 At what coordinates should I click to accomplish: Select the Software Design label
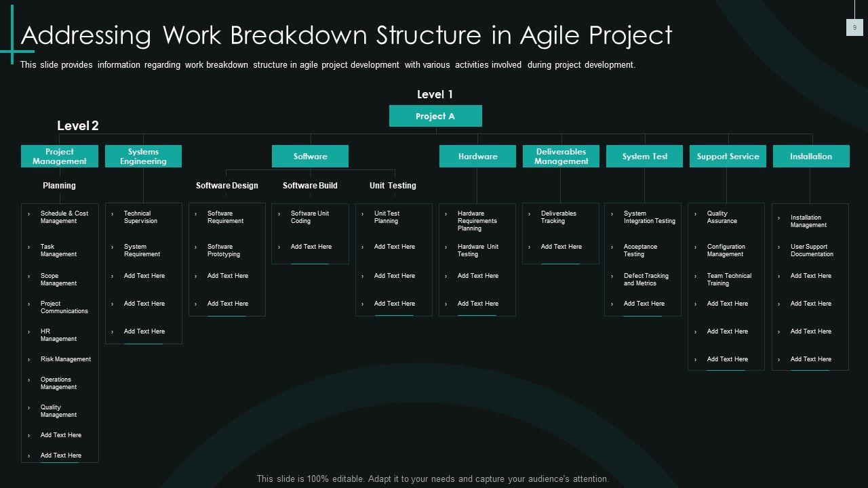[x=226, y=186]
